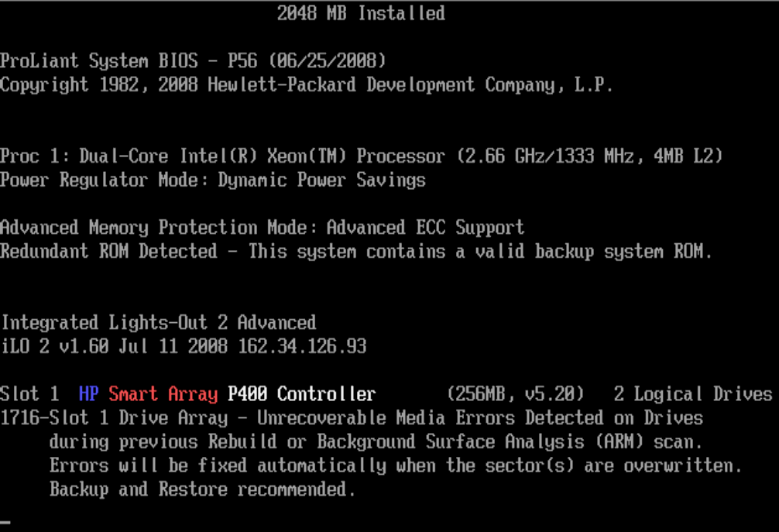This screenshot has height=532, width=779.
Task: Click the '2048 MB Installed' memory line
Action: pyautogui.click(x=361, y=13)
